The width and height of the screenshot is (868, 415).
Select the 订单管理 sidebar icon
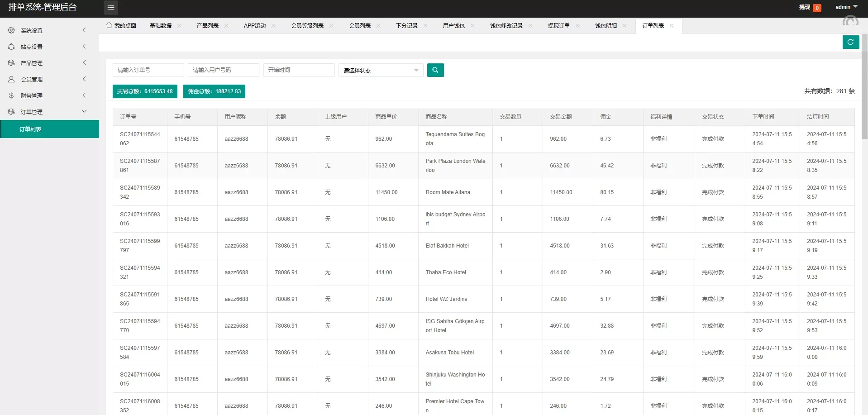pos(11,112)
